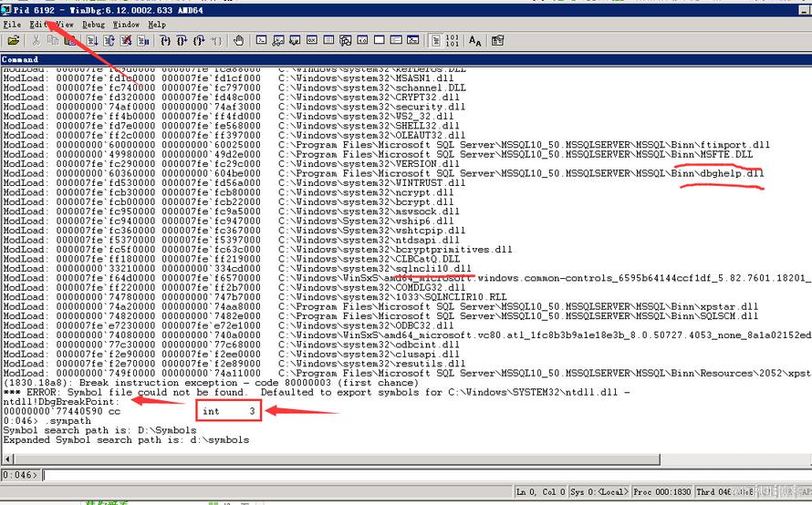Click the left arrow of horizontal scrollbar
Screen dimensions: 812x505
pyautogui.click(x=7, y=459)
